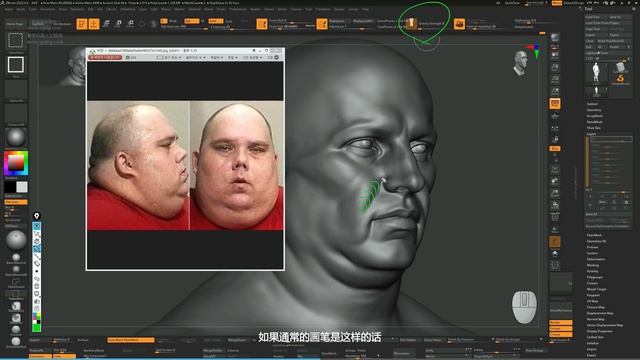Click the Move view icon on right shelf
This screenshot has width=640, height=360.
pos(555,181)
